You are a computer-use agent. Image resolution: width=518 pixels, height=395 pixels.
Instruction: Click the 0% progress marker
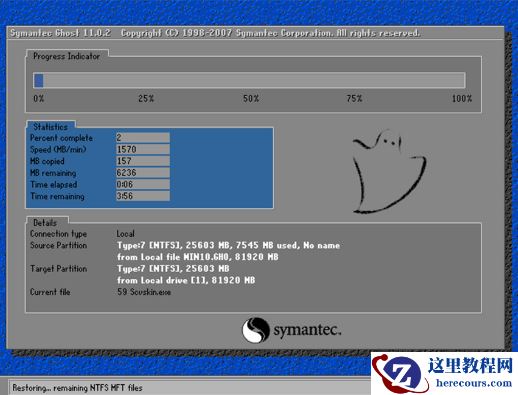[x=39, y=99]
